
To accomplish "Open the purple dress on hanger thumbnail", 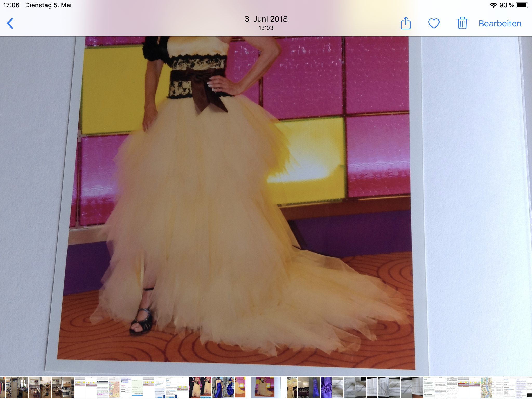I will [315, 387].
